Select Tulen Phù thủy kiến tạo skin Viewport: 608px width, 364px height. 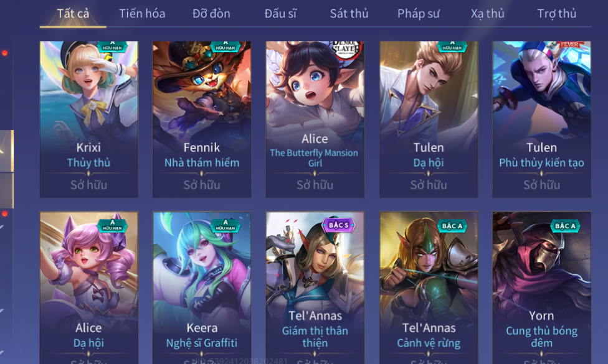pyautogui.click(x=542, y=119)
